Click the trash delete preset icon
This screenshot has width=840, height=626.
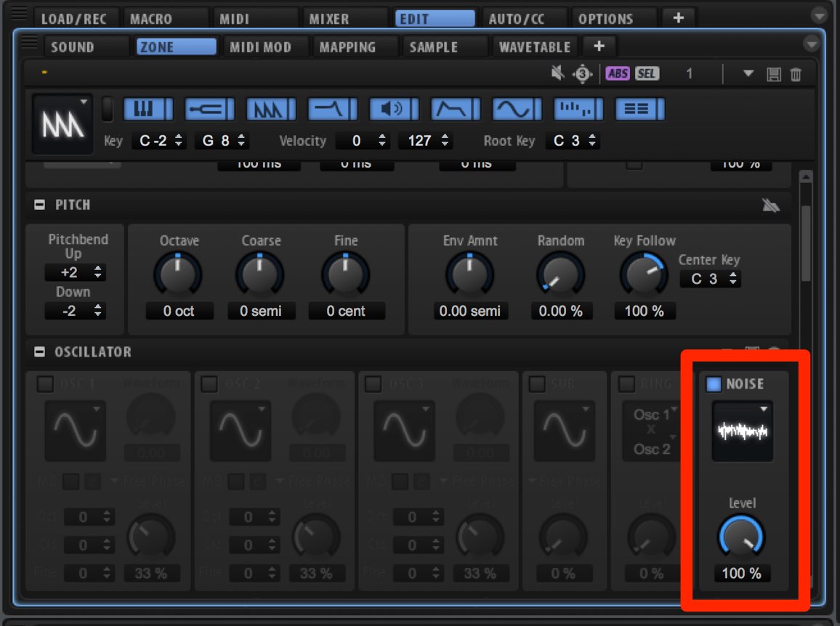tap(796, 74)
